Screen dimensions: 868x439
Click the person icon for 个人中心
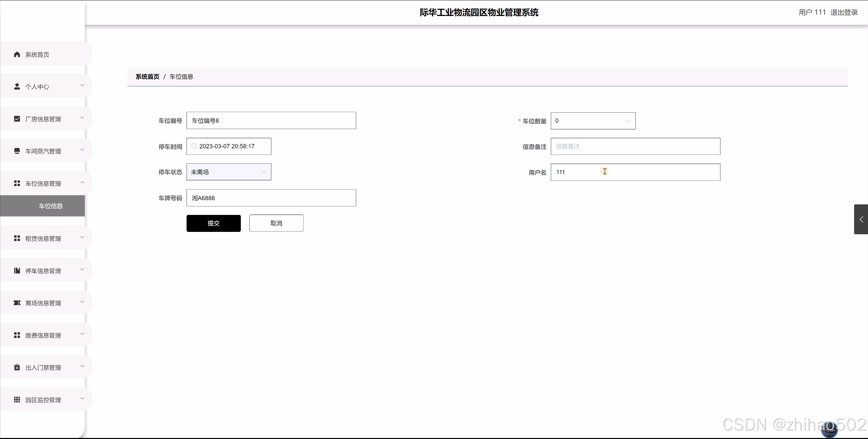tap(17, 87)
